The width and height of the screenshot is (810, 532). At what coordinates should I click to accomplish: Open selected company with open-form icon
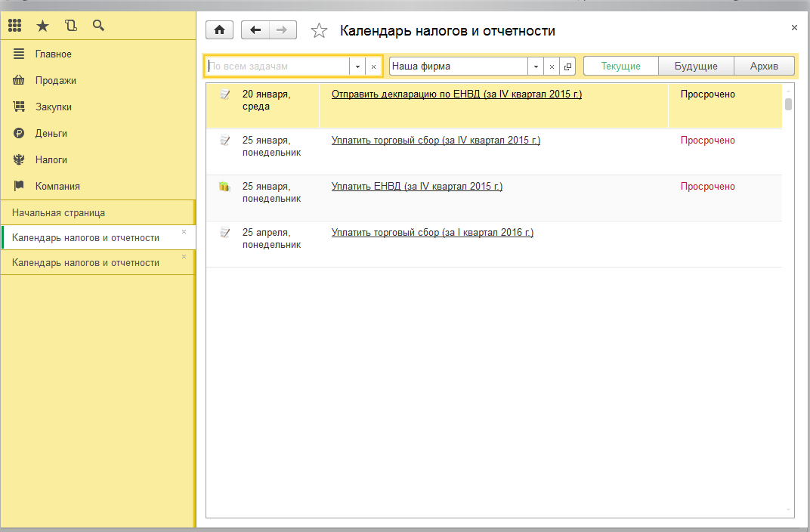click(x=567, y=66)
